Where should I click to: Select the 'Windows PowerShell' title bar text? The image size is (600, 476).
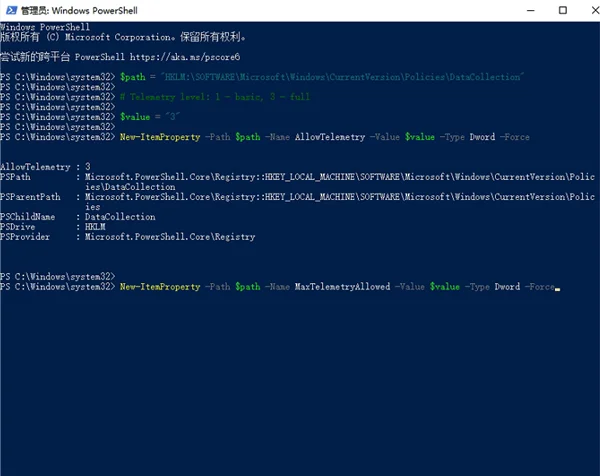79,11
